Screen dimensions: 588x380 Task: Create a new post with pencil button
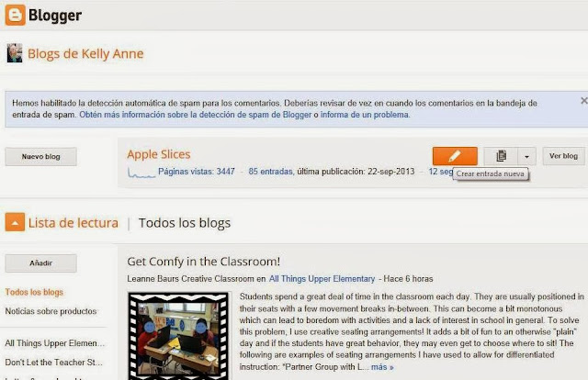455,156
